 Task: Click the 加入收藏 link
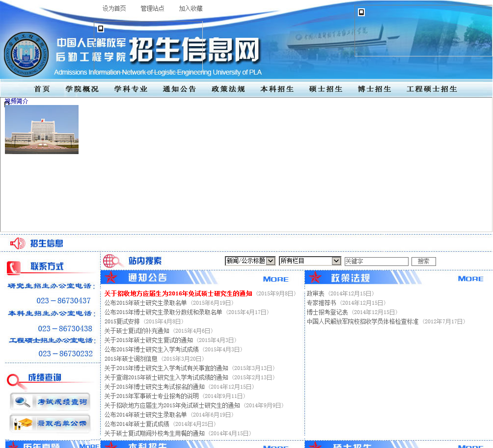191,8
